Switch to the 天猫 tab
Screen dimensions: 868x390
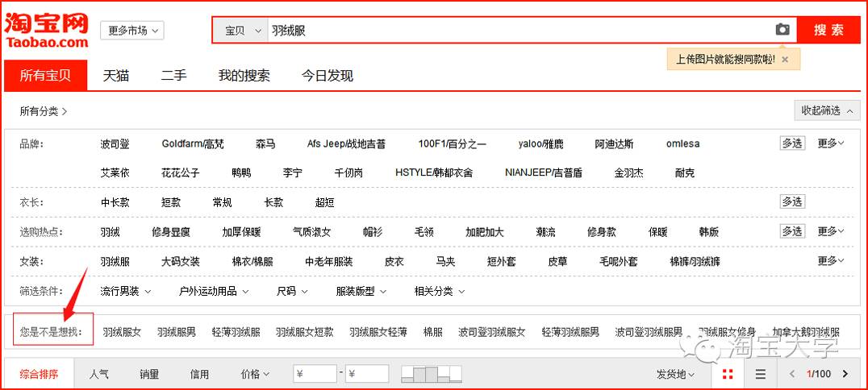click(x=115, y=75)
